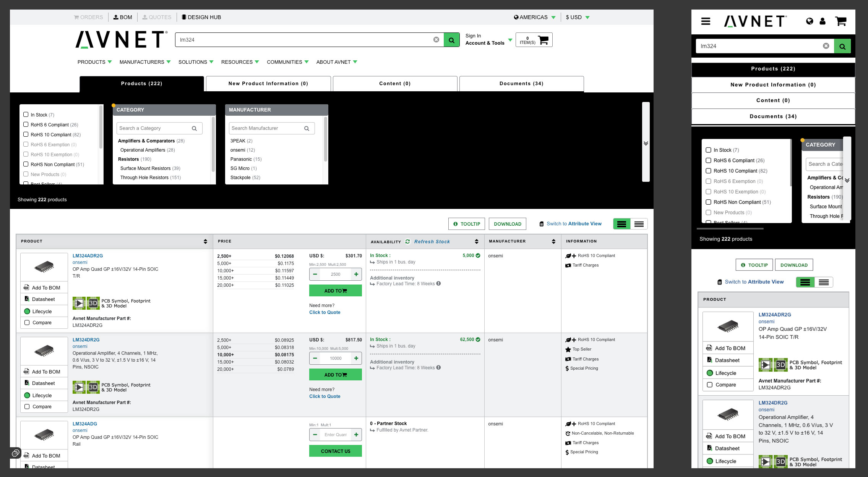Image resolution: width=868 pixels, height=477 pixels.
Task: Switch to the Documents (34) tab
Action: pyautogui.click(x=521, y=84)
